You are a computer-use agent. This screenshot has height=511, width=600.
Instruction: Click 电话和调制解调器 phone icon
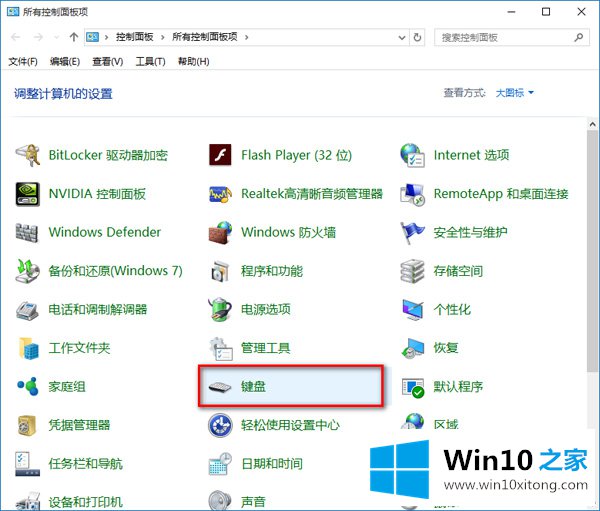click(x=27, y=310)
